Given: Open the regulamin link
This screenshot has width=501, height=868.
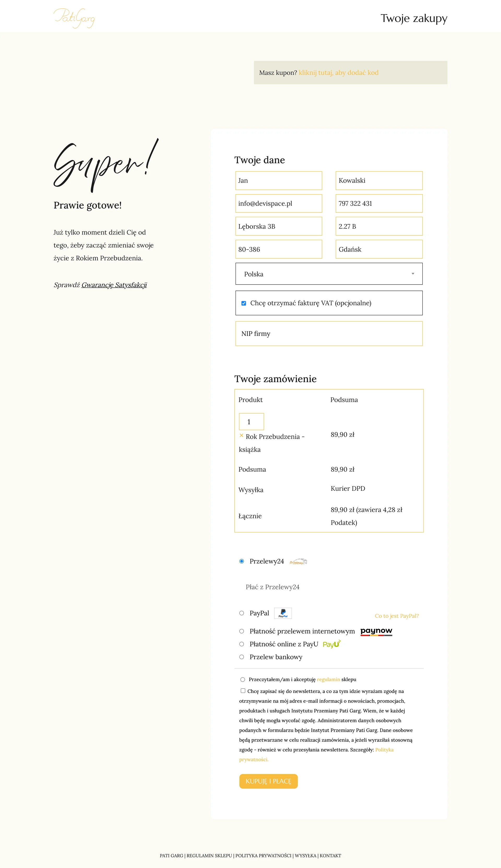Looking at the screenshot, I should pos(328,680).
